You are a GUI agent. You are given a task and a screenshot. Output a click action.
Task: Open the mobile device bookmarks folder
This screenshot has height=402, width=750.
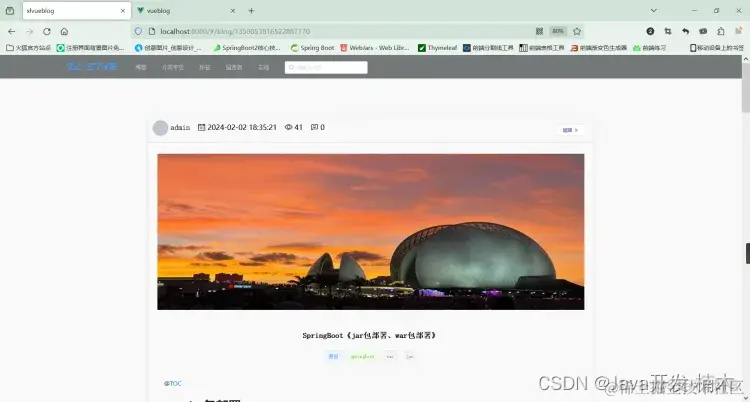[x=717, y=48]
